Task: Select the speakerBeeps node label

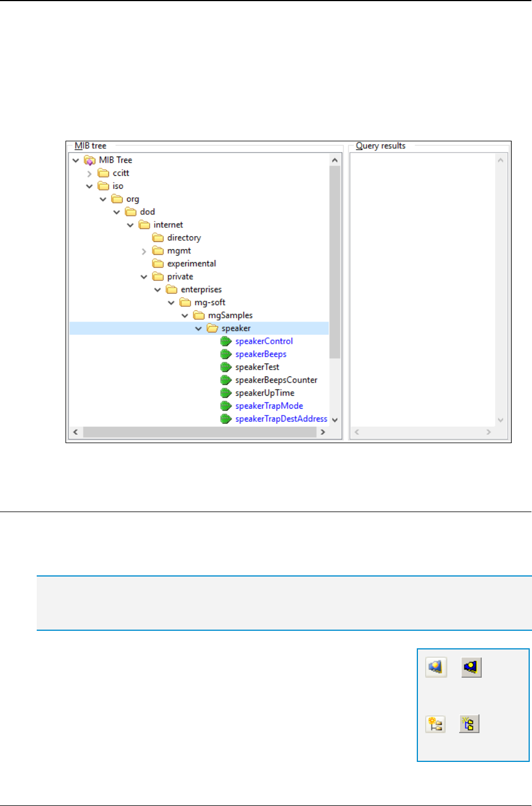Action: (261, 354)
